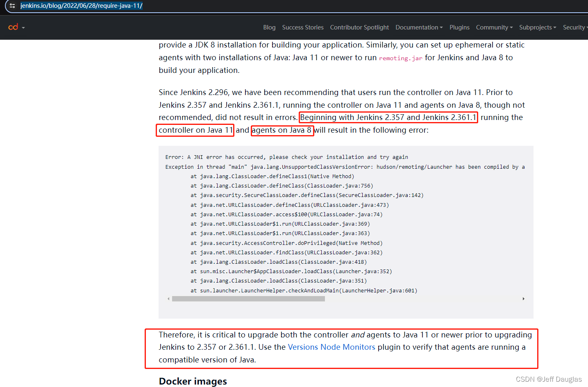Click the Docker images heading

193,381
